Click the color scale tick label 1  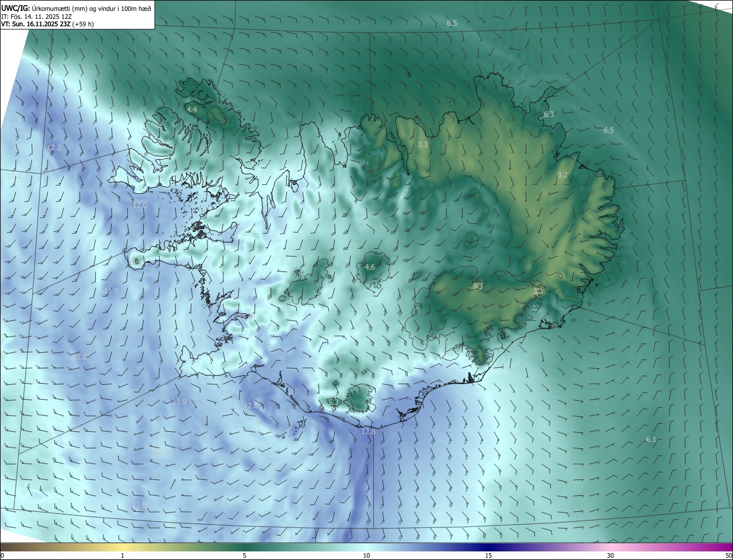click(x=123, y=555)
